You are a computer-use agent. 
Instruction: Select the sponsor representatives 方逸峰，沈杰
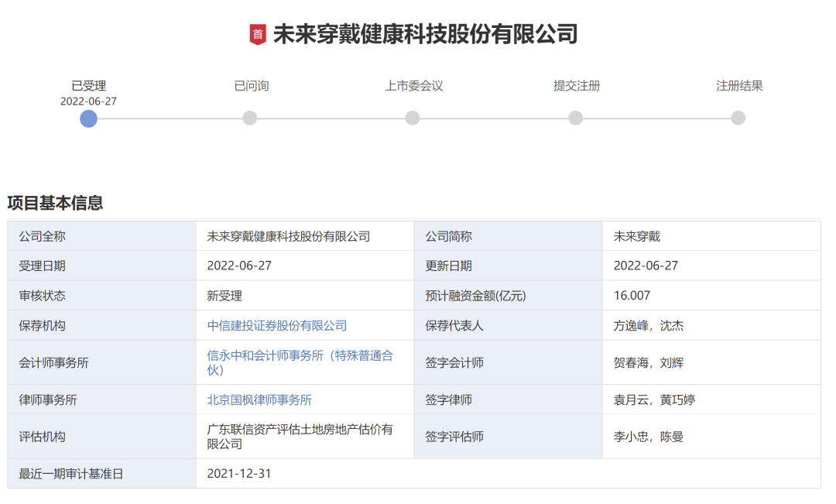click(x=649, y=326)
